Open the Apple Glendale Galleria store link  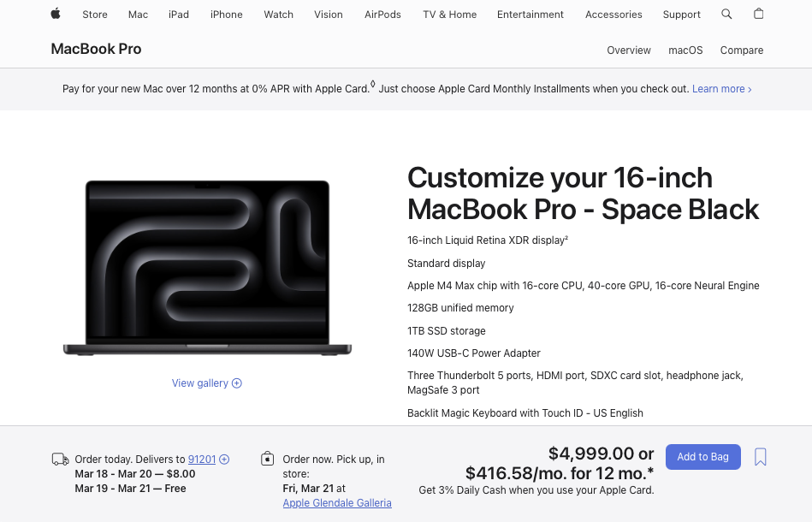tap(337, 503)
